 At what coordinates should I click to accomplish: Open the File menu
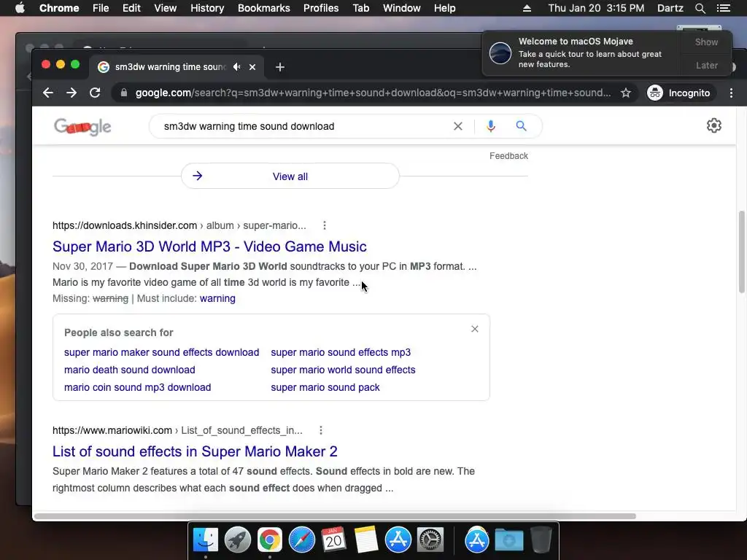pos(101,8)
